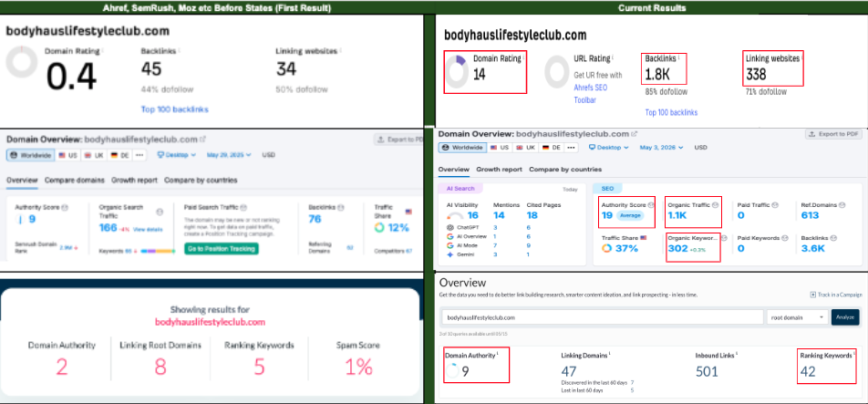Select DE database in the 2026 panel
This screenshot has width=868, height=404.
[552, 148]
